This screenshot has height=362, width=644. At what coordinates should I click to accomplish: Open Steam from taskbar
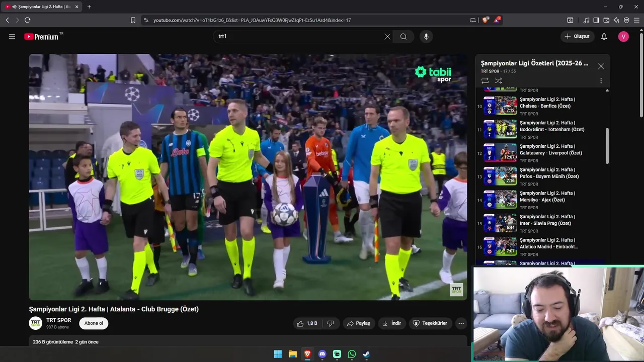pyautogui.click(x=366, y=354)
